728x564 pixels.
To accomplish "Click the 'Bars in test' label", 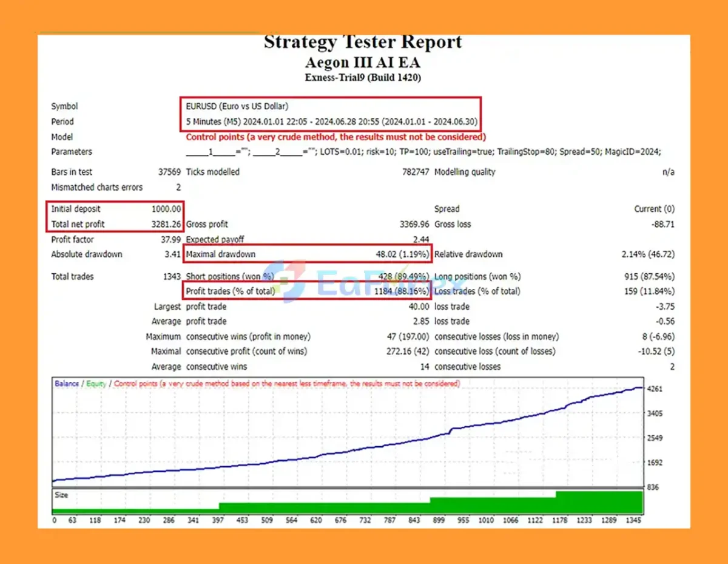I will (x=72, y=172).
